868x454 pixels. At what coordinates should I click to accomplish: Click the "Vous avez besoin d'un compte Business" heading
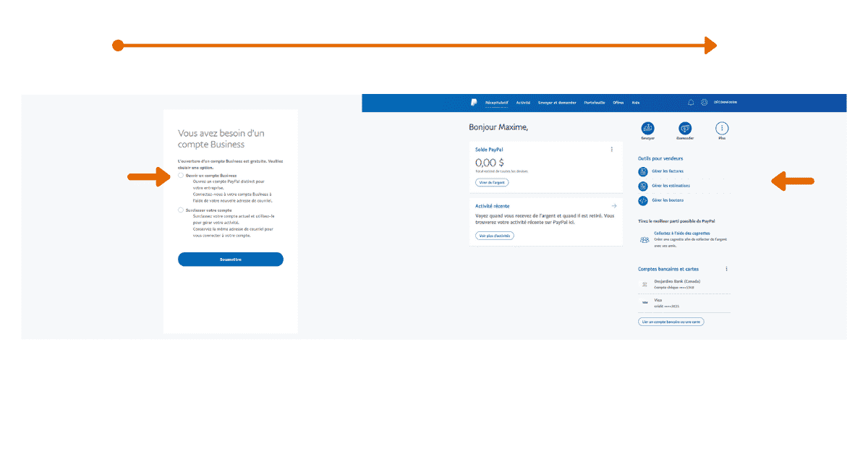click(x=221, y=139)
